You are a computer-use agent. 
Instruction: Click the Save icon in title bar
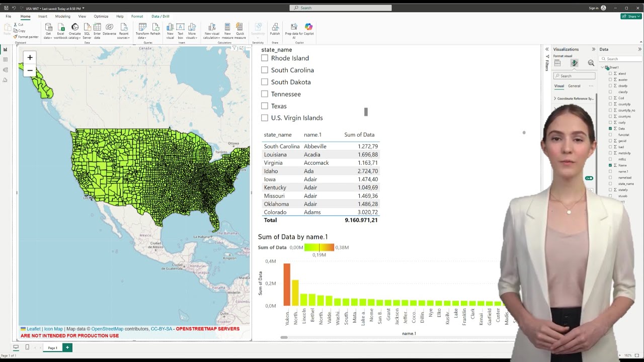pyautogui.click(x=6, y=8)
